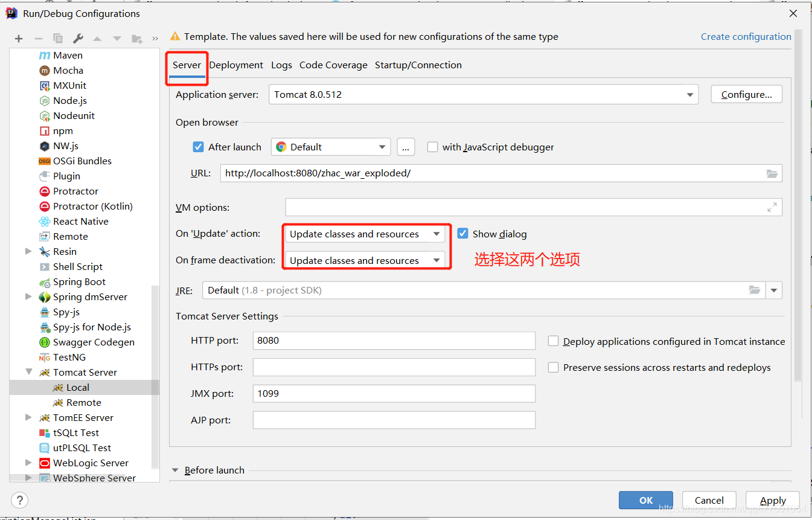Viewport: 812px width, 520px height.
Task: Switch to the Startup/Connection tab
Action: [418, 65]
